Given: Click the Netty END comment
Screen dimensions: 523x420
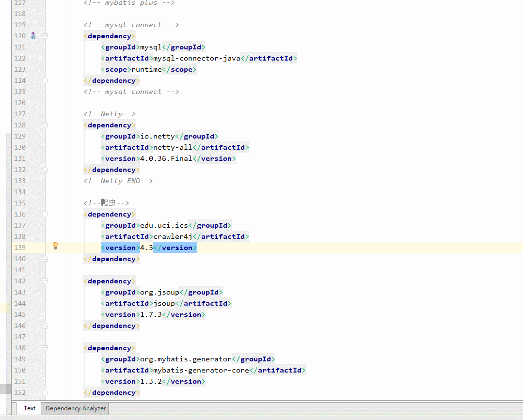Looking at the screenshot, I should pyautogui.click(x=118, y=181).
